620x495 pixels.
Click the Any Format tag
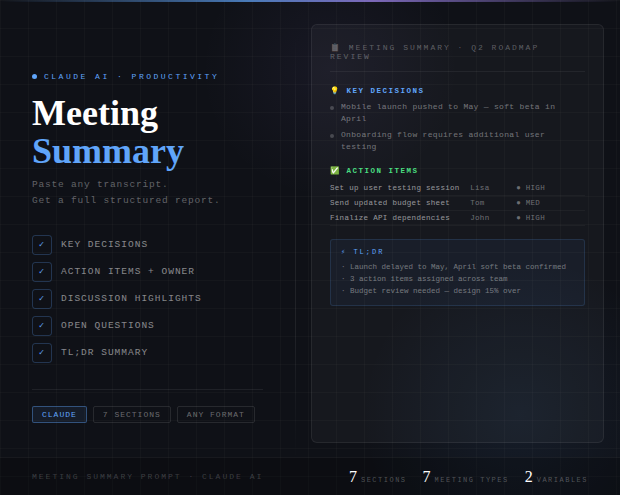pos(216,414)
